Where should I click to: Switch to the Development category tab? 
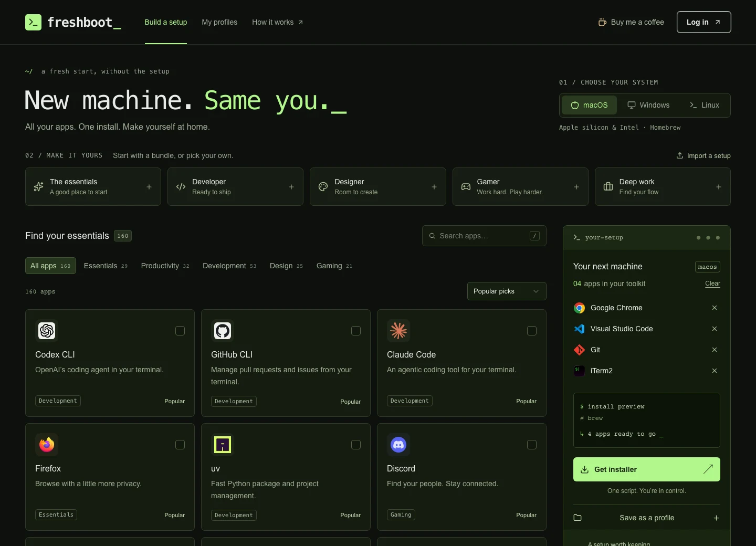click(229, 266)
